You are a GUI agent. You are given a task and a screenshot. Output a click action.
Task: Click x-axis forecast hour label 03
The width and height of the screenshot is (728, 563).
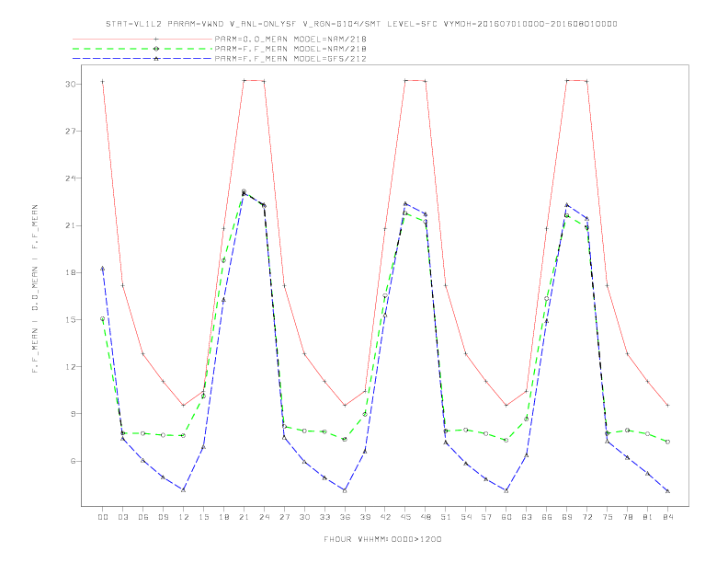pos(122,517)
